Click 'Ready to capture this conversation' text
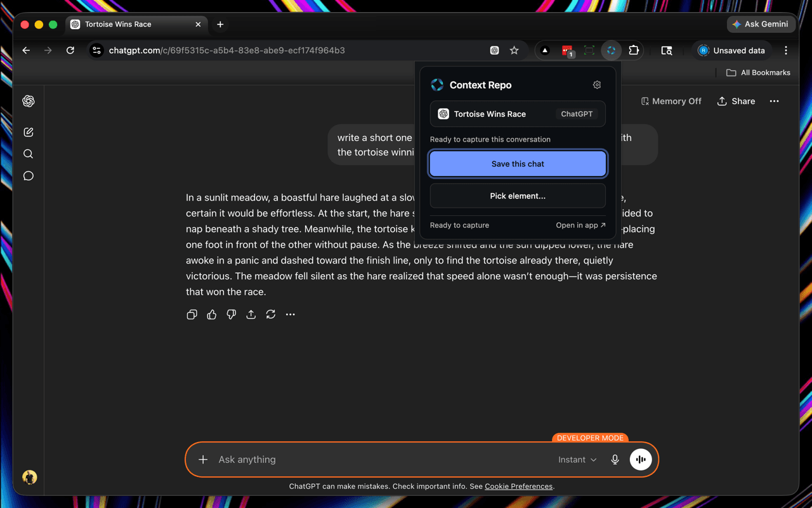 490,139
